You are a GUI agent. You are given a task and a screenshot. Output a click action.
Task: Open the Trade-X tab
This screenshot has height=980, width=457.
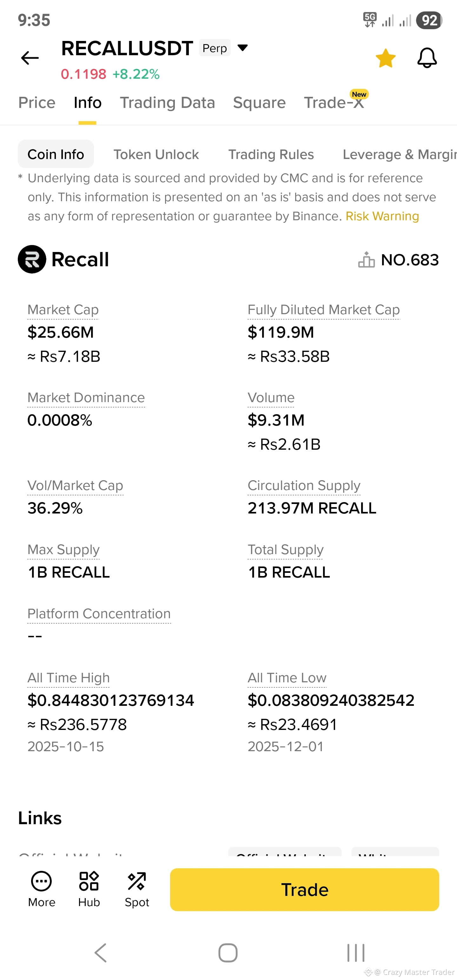click(334, 103)
